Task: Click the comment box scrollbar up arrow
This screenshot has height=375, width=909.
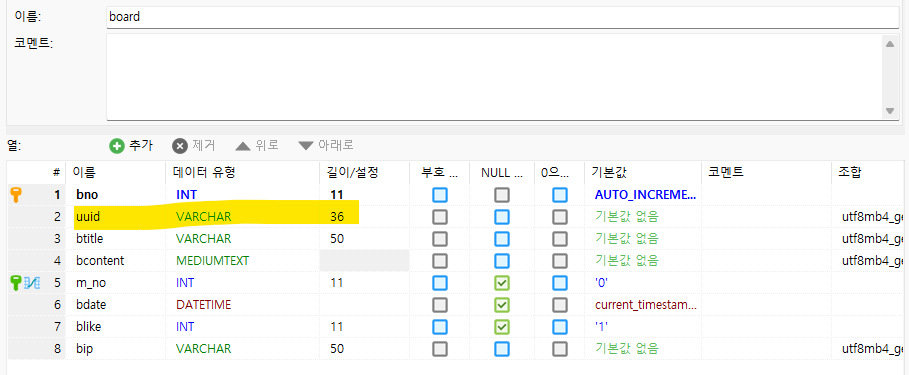Action: (x=889, y=43)
